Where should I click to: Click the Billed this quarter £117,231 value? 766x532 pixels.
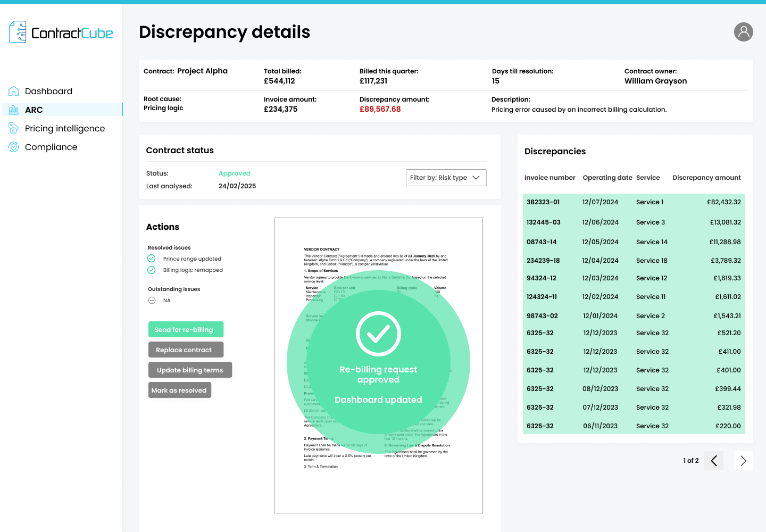click(373, 81)
